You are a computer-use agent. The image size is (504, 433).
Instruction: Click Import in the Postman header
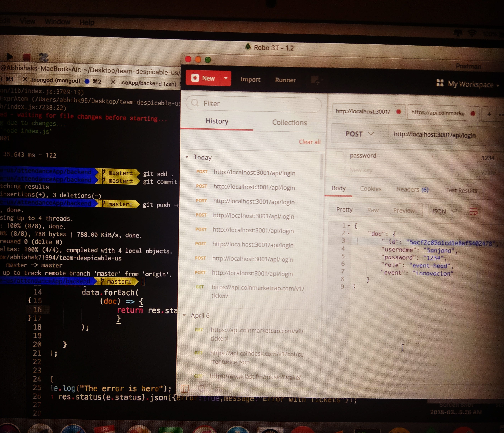[250, 80]
